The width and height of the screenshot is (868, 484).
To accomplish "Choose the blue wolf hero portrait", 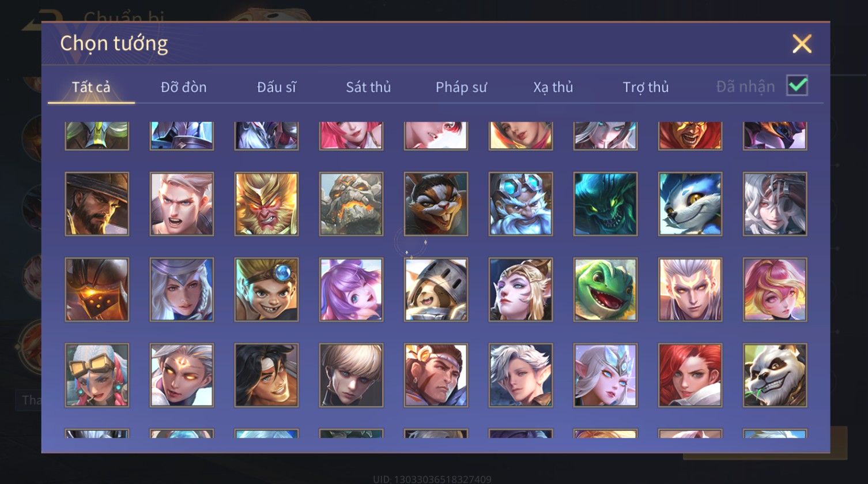I will coord(690,204).
